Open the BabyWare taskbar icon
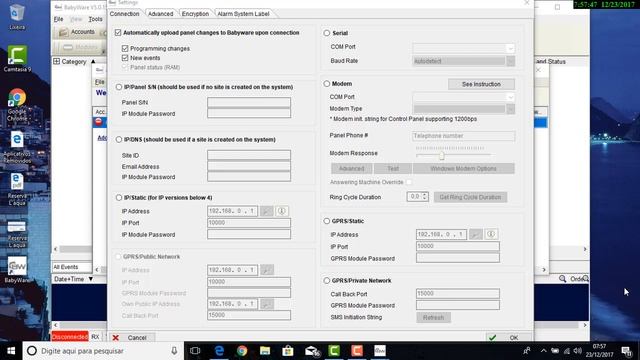 (x=380, y=351)
